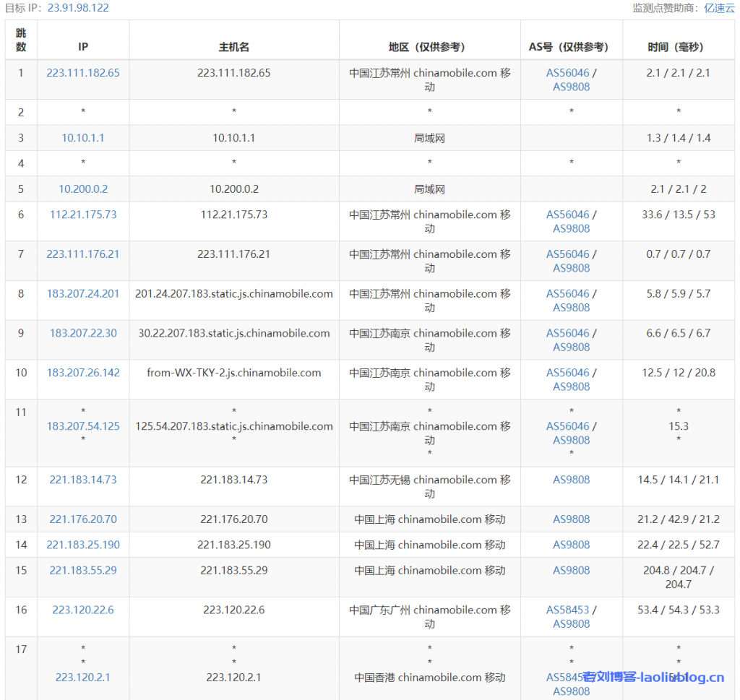Image resolution: width=740 pixels, height=700 pixels.
Task: Open 183.207.54.125 link on hop 11
Action: [82, 426]
